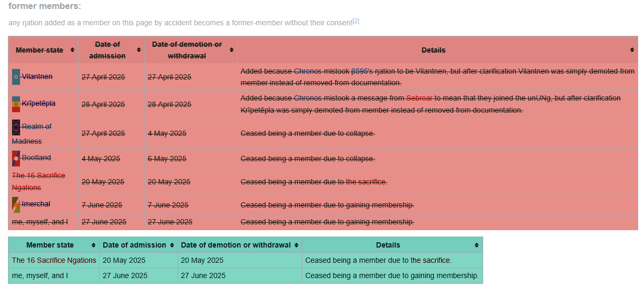
Task: Sort red table by Member state arrows
Action: coord(72,50)
